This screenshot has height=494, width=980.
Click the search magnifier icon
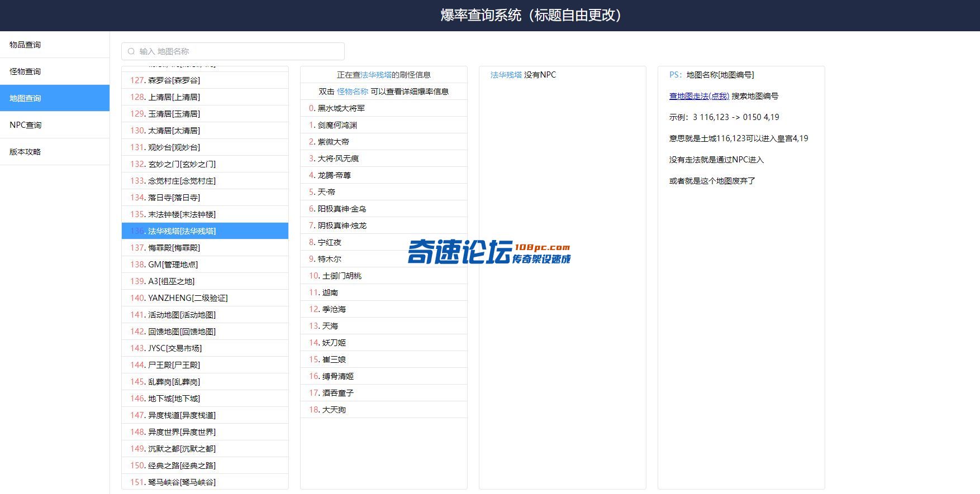(131, 51)
